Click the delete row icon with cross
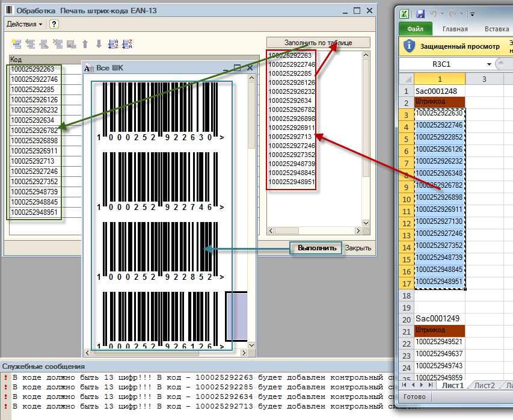Viewport: 513px width, 420px height. (58, 44)
